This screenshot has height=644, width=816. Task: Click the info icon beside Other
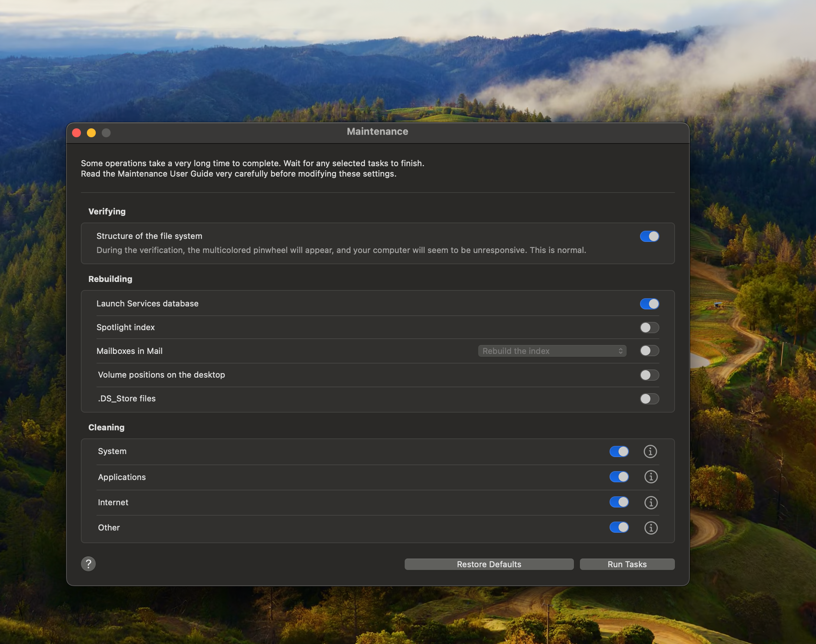(651, 528)
